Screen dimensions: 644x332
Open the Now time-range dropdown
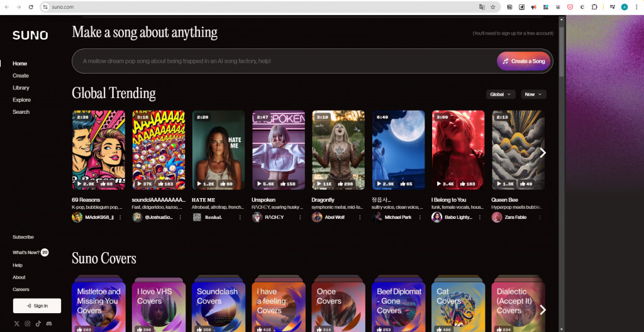tap(533, 94)
